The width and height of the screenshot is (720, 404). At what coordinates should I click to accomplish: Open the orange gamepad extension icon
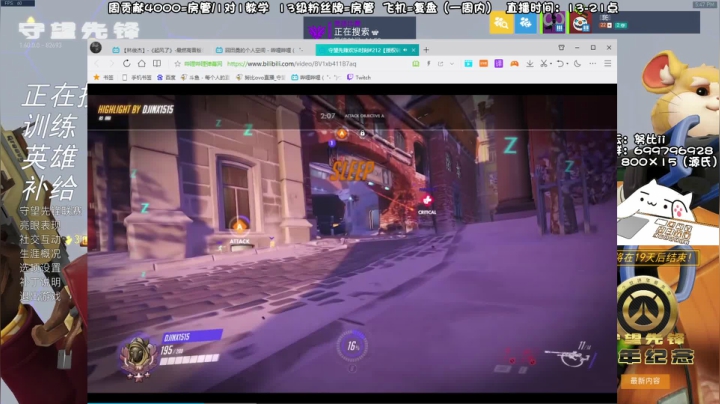point(514,64)
